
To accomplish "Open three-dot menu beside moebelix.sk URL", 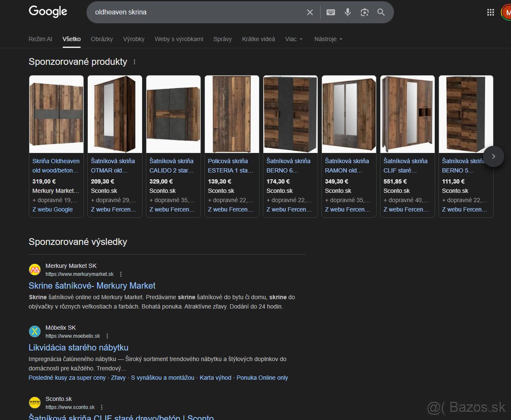I will (x=107, y=336).
